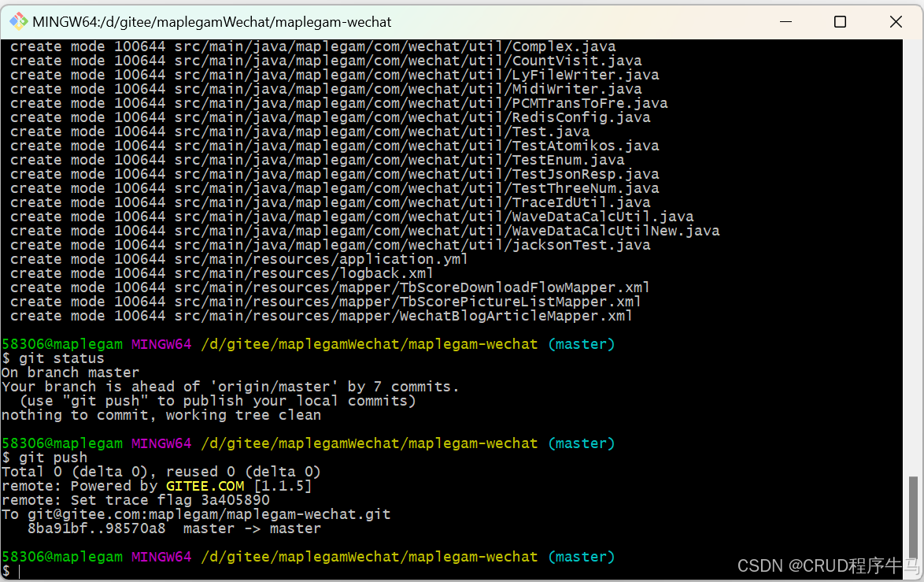
Task: Click the line ending in CountVisit.java
Action: pos(326,61)
